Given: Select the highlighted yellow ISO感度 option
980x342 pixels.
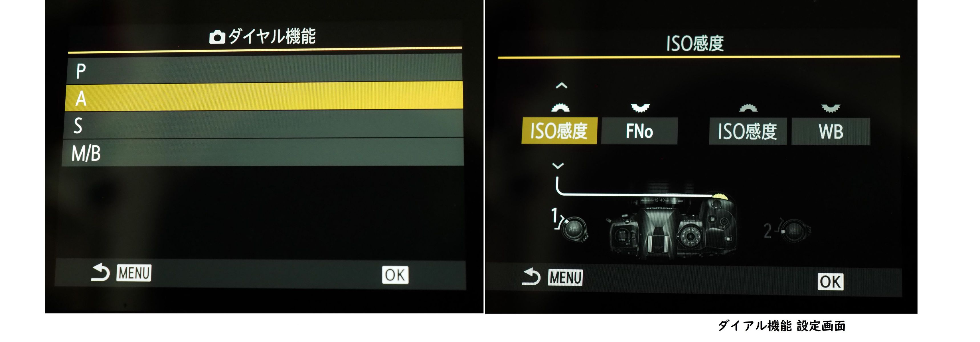Looking at the screenshot, I should point(559,131).
